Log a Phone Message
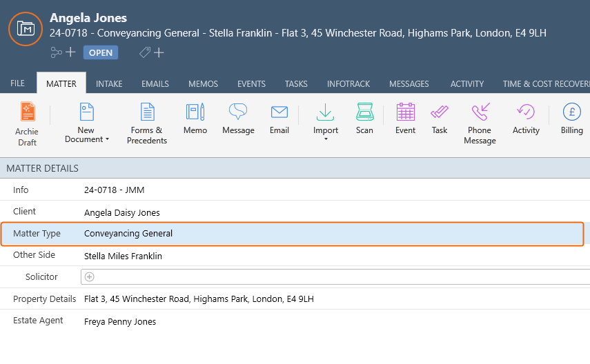Screen dimensions: 590x364 (x=480, y=123)
